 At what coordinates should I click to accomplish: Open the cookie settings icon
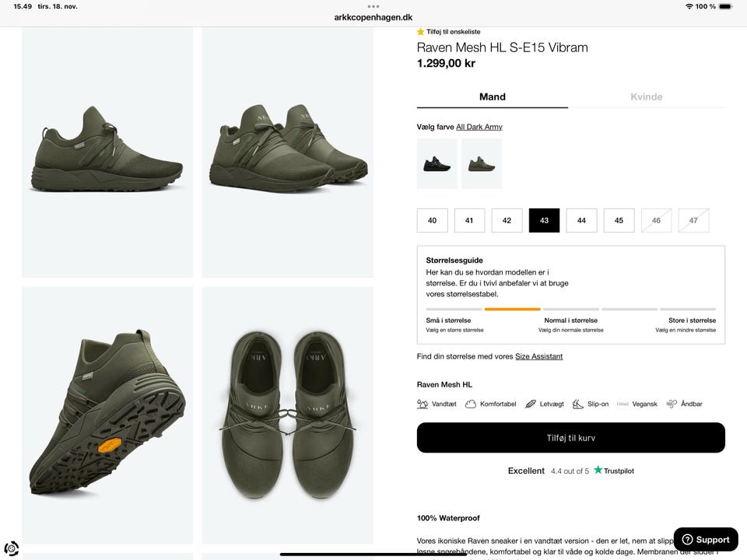point(12,548)
